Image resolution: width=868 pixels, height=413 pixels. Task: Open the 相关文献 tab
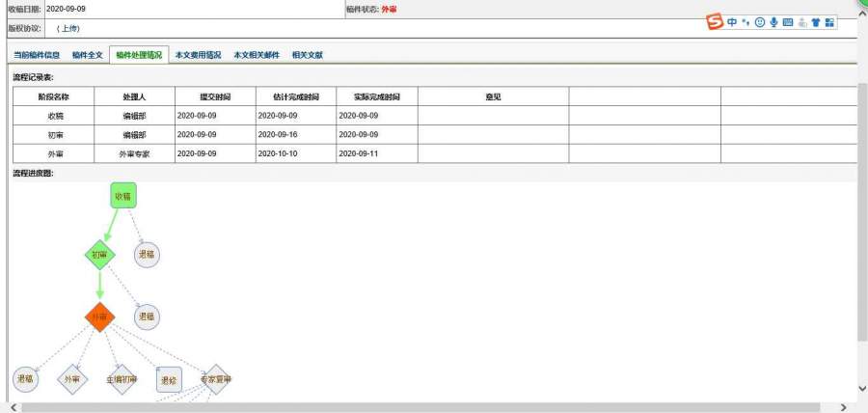click(x=308, y=55)
